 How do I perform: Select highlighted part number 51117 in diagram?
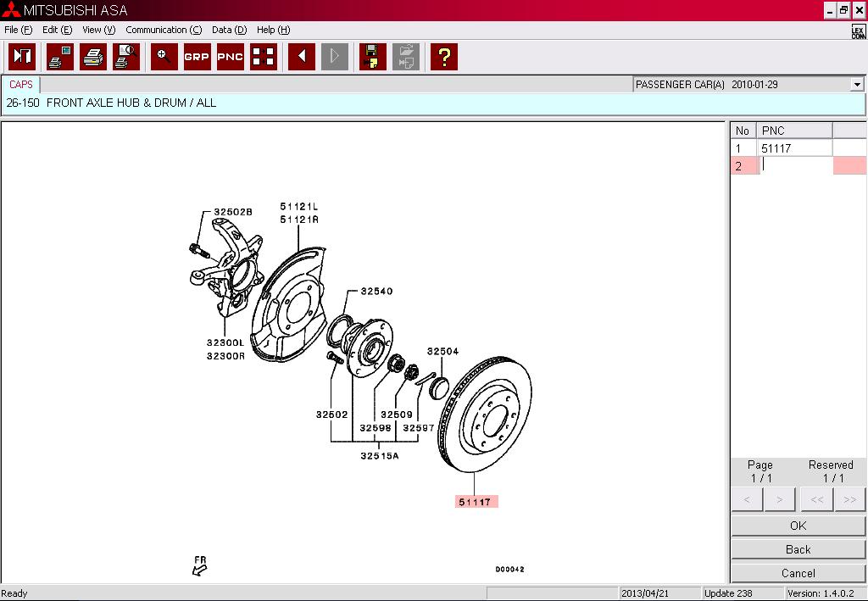click(x=476, y=502)
